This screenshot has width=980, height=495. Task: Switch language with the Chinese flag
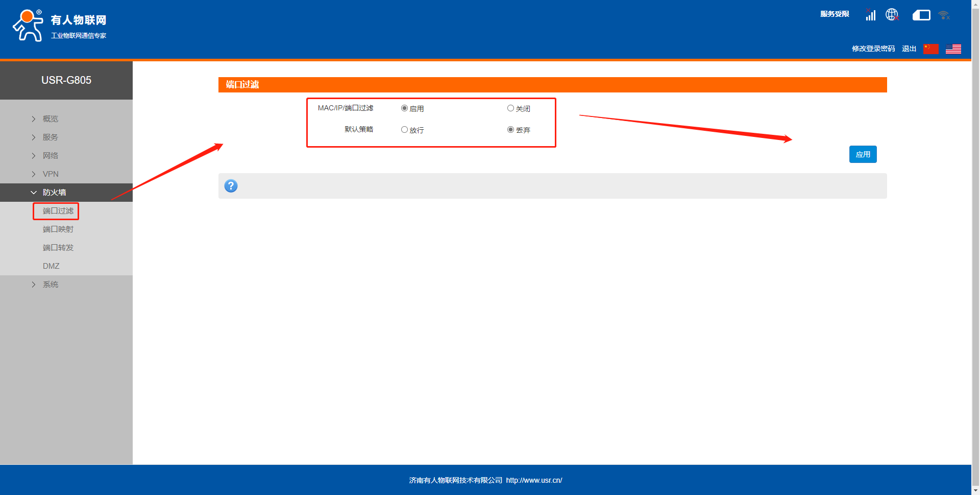coord(931,49)
